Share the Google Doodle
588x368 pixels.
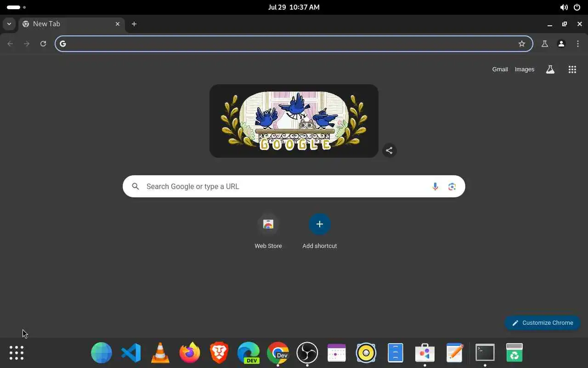click(389, 150)
